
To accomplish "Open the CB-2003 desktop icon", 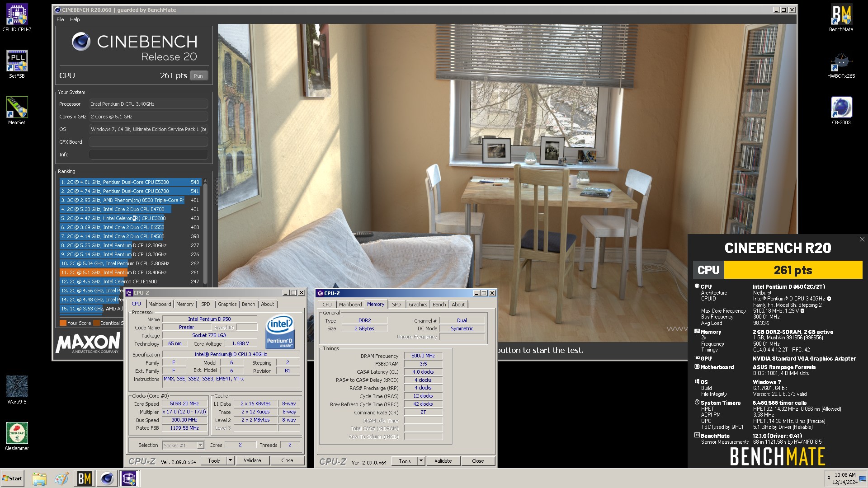I will click(x=841, y=111).
